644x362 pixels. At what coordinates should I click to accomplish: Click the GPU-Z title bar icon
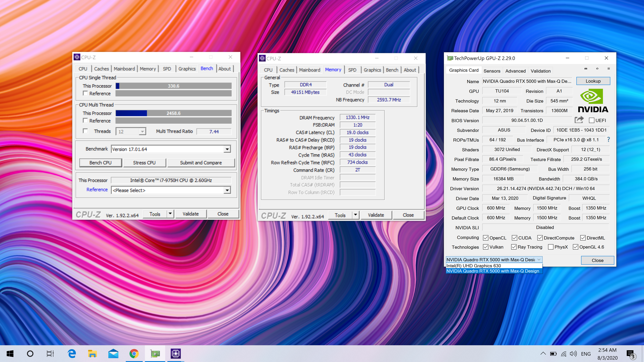tap(450, 58)
